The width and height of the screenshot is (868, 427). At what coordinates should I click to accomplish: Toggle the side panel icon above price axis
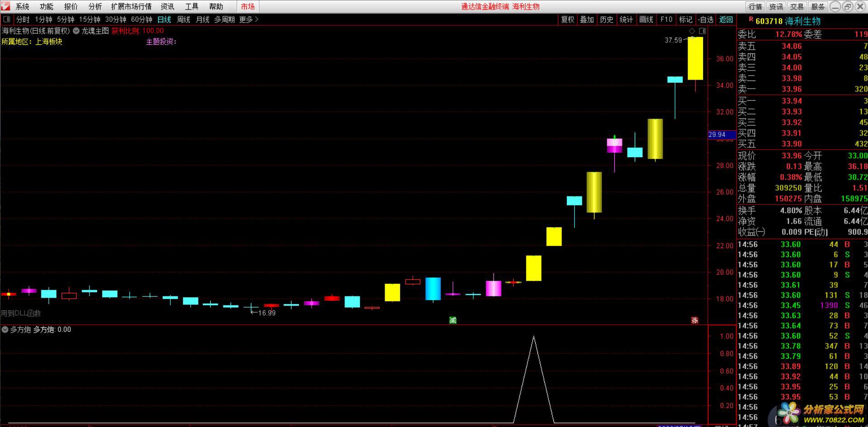pos(702,31)
